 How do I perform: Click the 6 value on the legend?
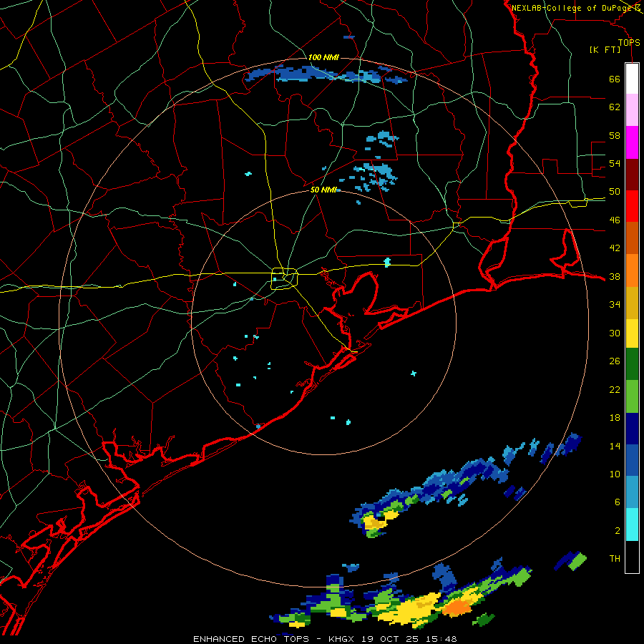618,502
